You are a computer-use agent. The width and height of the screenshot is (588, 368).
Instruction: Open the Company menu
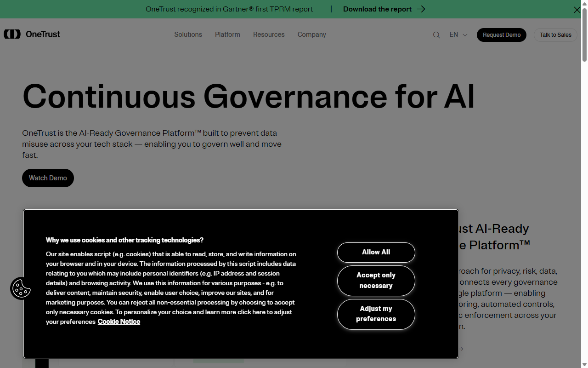coord(311,34)
